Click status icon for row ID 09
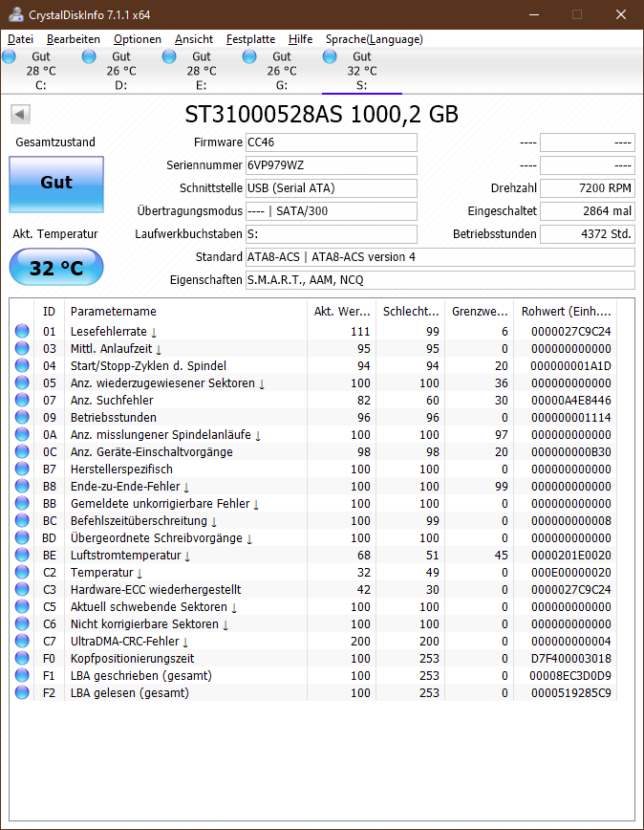This screenshot has width=644, height=830. [x=22, y=417]
